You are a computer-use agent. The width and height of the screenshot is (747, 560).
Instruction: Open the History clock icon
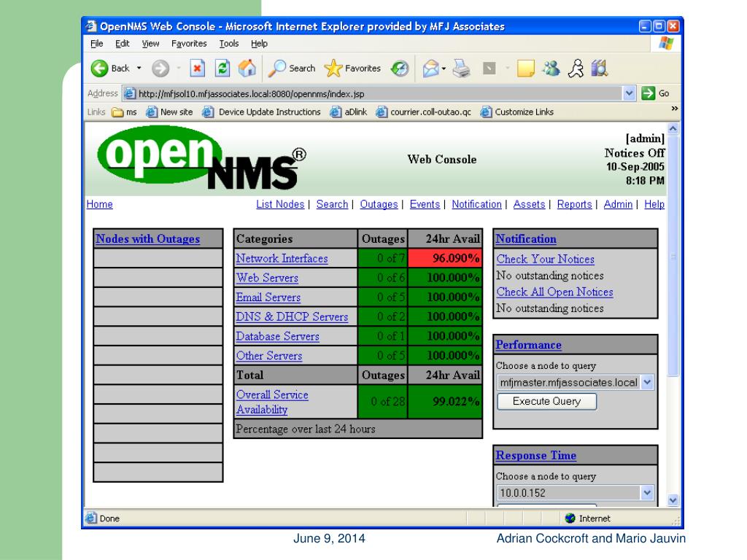(400, 69)
